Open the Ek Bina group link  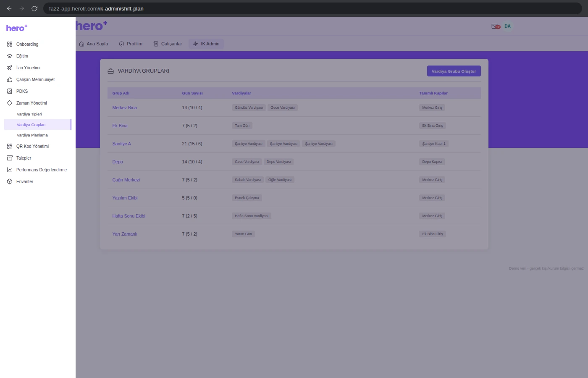(x=120, y=126)
